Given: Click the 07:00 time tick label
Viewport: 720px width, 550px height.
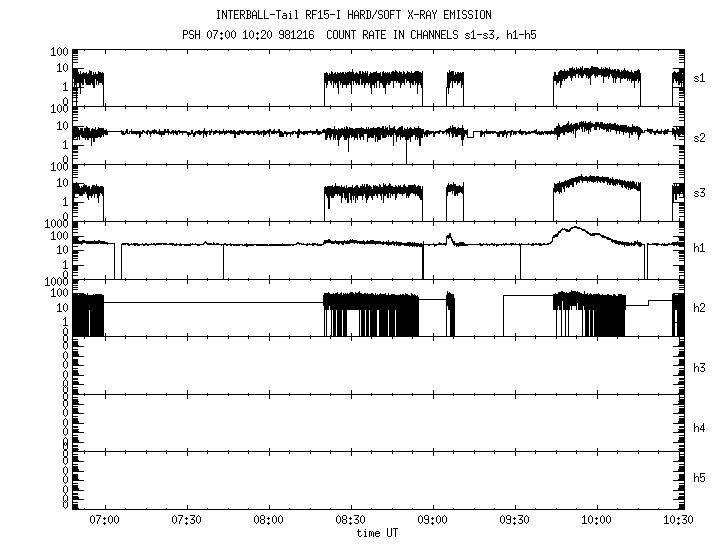Looking at the screenshot, I should [x=104, y=521].
